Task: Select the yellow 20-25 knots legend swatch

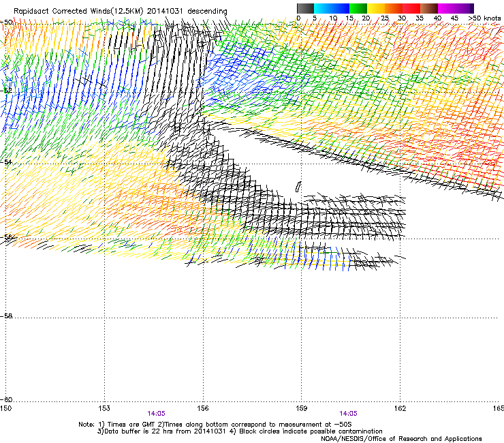Action: tap(376, 8)
